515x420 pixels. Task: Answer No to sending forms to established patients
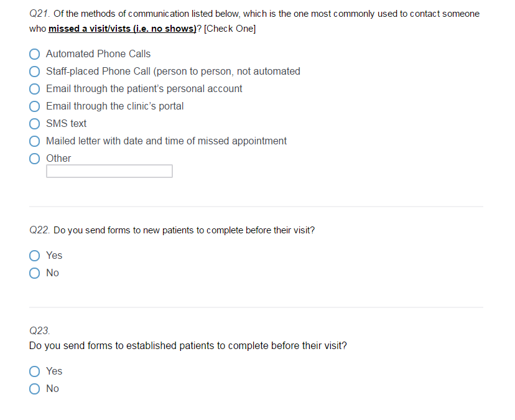[x=35, y=389]
